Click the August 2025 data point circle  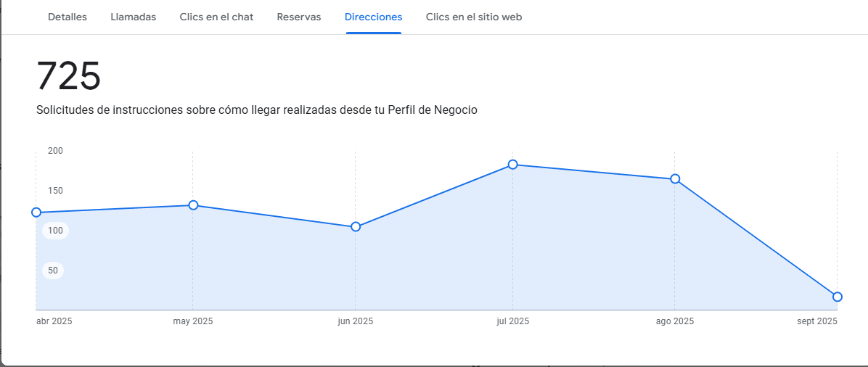click(x=675, y=179)
